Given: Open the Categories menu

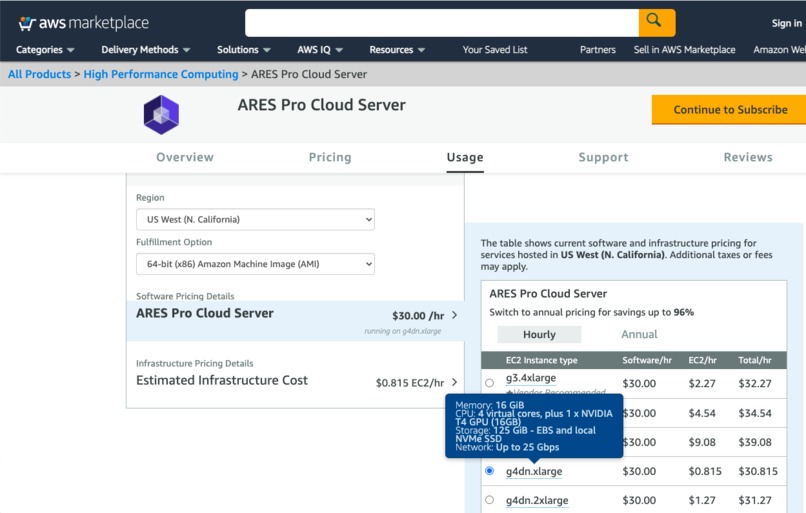Looking at the screenshot, I should (x=45, y=50).
